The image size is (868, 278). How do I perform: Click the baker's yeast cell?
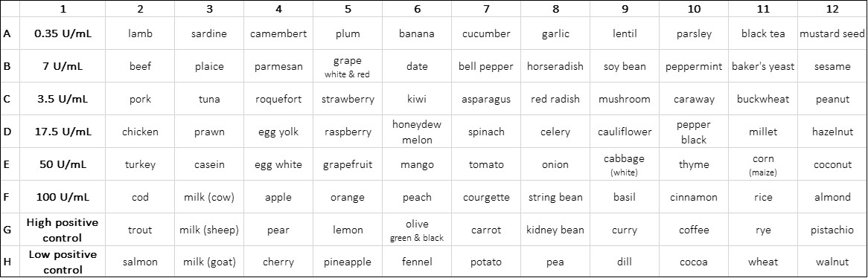(763, 66)
